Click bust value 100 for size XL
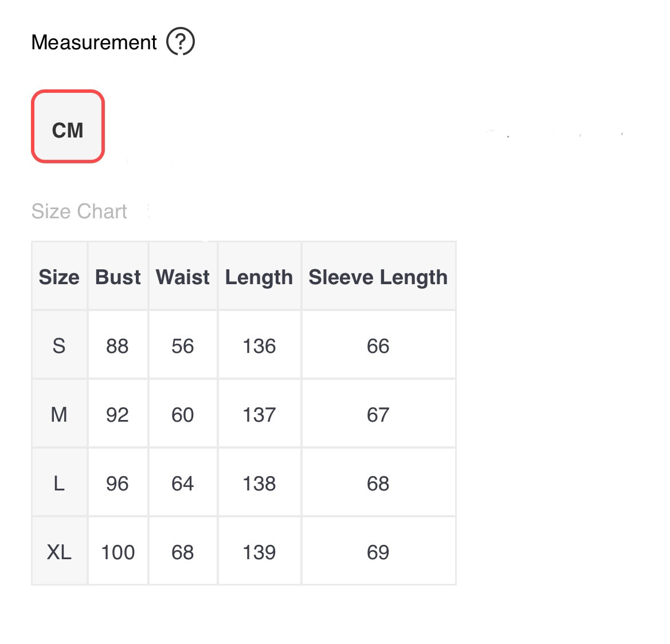The image size is (670, 644). click(118, 552)
